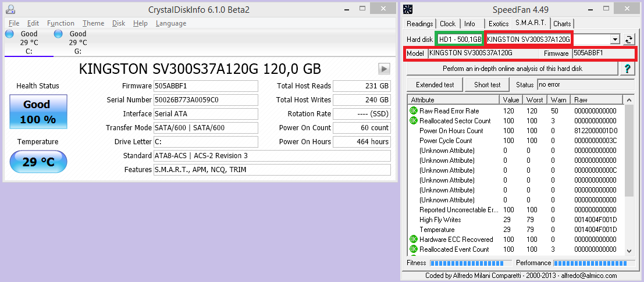This screenshot has width=644, height=282.
Task: Click the Status field showing no error
Action: pyautogui.click(x=586, y=85)
